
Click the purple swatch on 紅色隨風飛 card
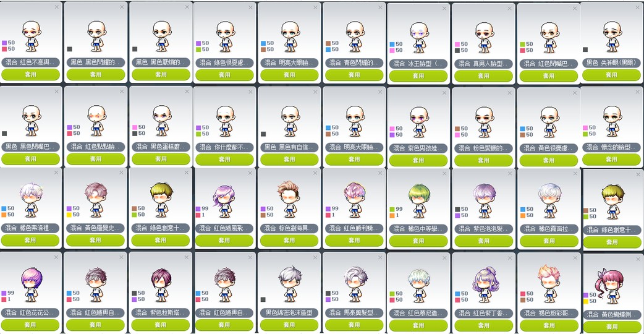(x=198, y=208)
